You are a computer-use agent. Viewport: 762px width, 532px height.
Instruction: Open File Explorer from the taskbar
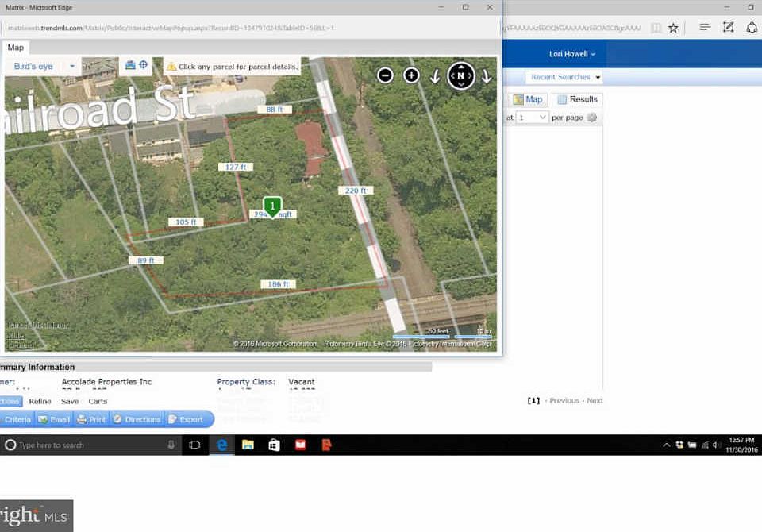coord(248,445)
